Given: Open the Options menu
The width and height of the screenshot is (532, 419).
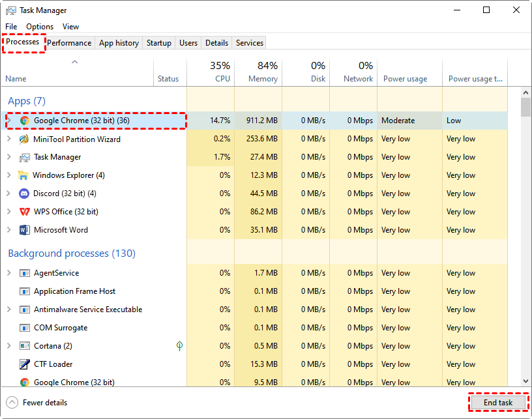Looking at the screenshot, I should click(x=39, y=26).
